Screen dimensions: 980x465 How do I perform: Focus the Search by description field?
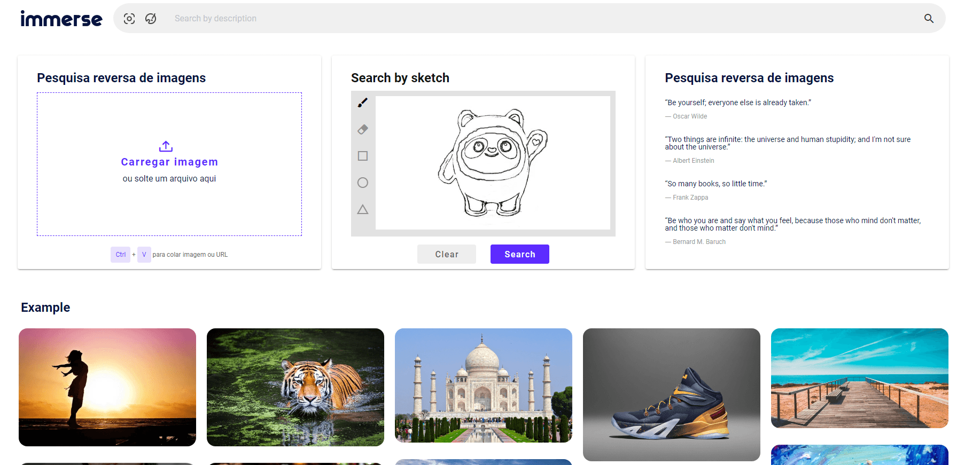(x=534, y=19)
